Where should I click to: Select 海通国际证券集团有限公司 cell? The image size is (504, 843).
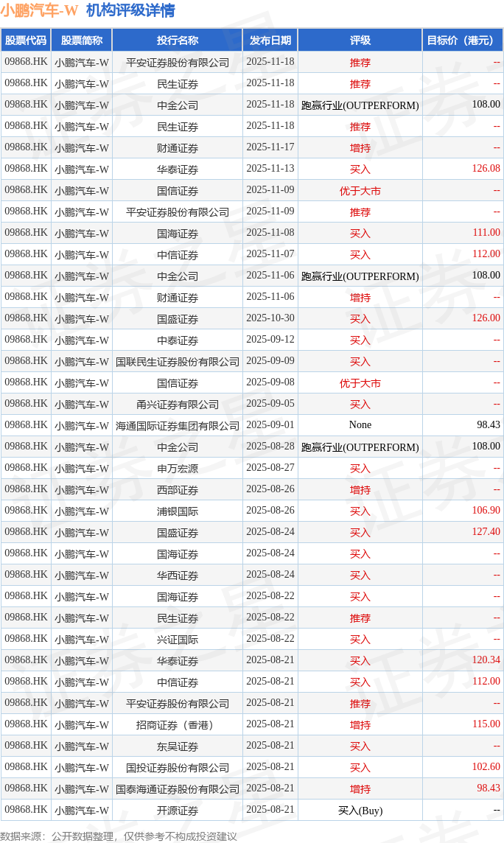point(178,426)
